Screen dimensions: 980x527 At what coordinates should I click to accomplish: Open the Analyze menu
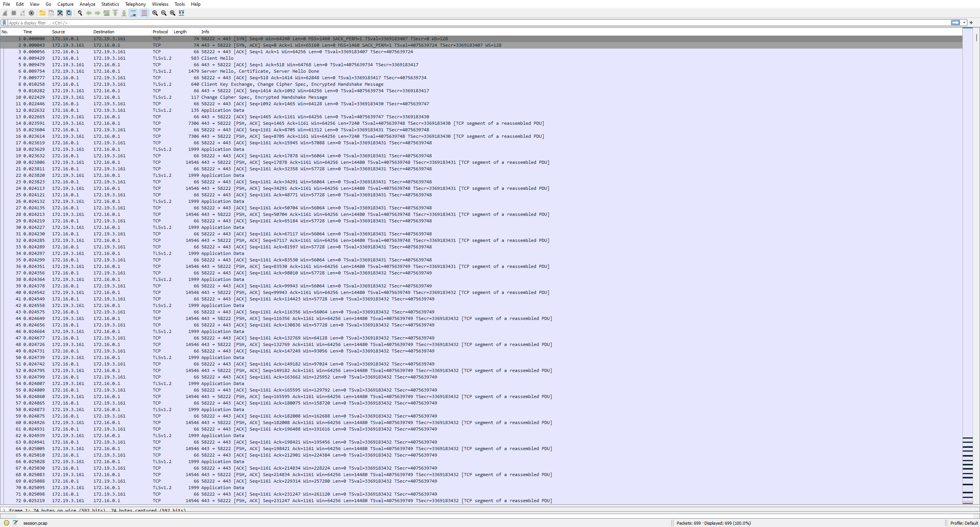(x=87, y=4)
